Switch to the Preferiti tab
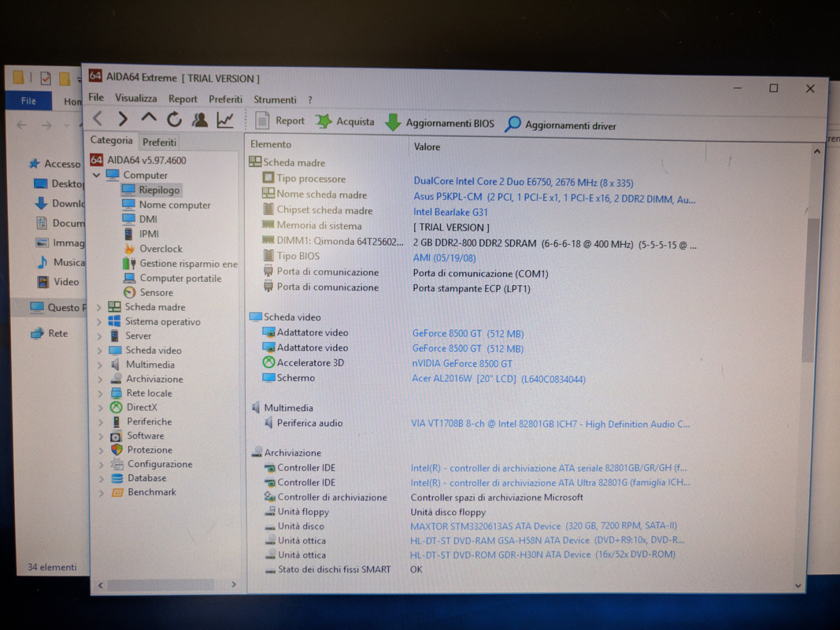 point(159,142)
